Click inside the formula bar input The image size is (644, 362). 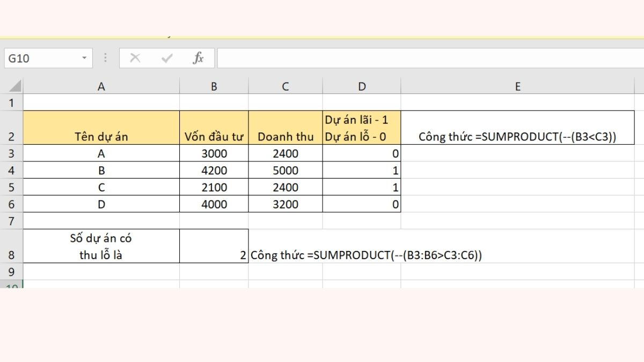pos(430,58)
